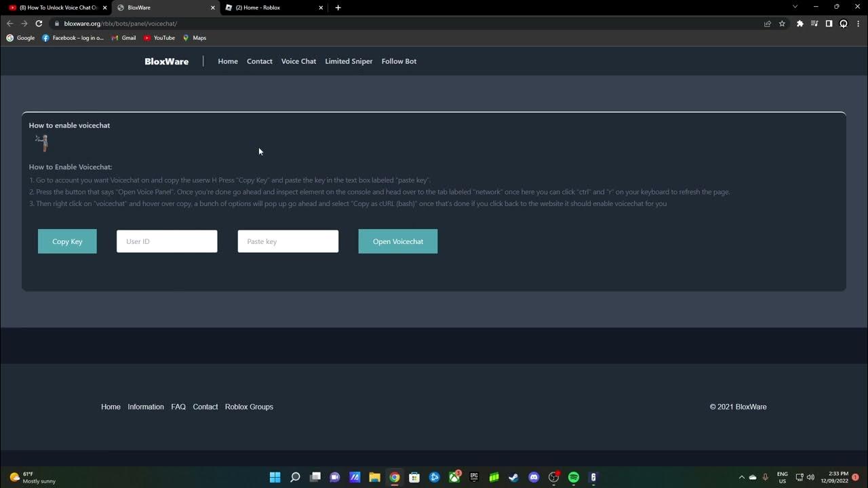Open Spotify from the taskbar
The height and width of the screenshot is (488, 868).
[x=574, y=477]
